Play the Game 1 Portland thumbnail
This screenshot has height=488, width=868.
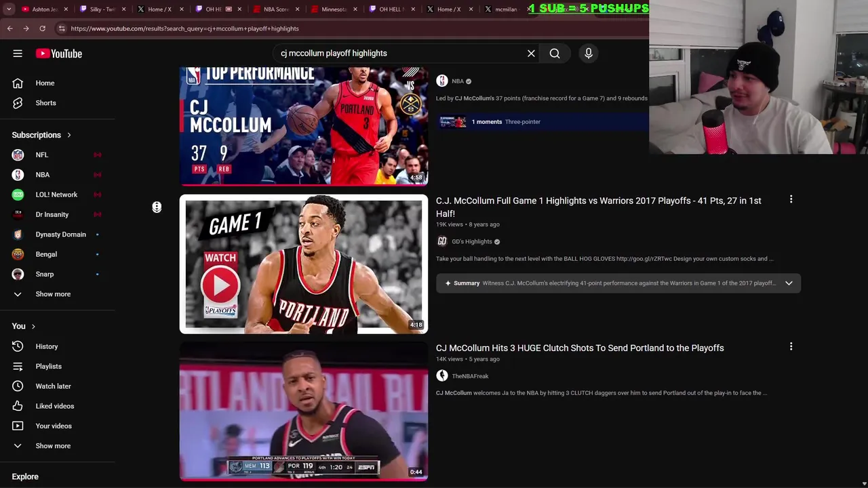pos(304,264)
